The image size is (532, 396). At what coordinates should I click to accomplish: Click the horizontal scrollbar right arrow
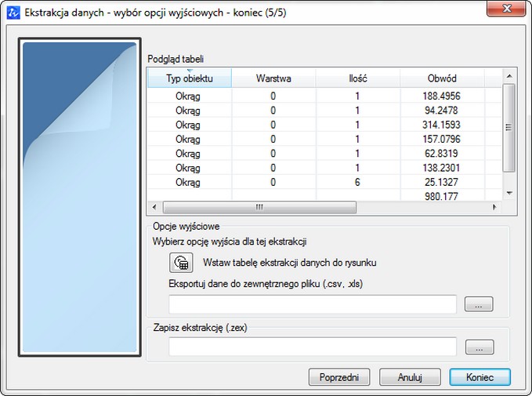click(494, 207)
